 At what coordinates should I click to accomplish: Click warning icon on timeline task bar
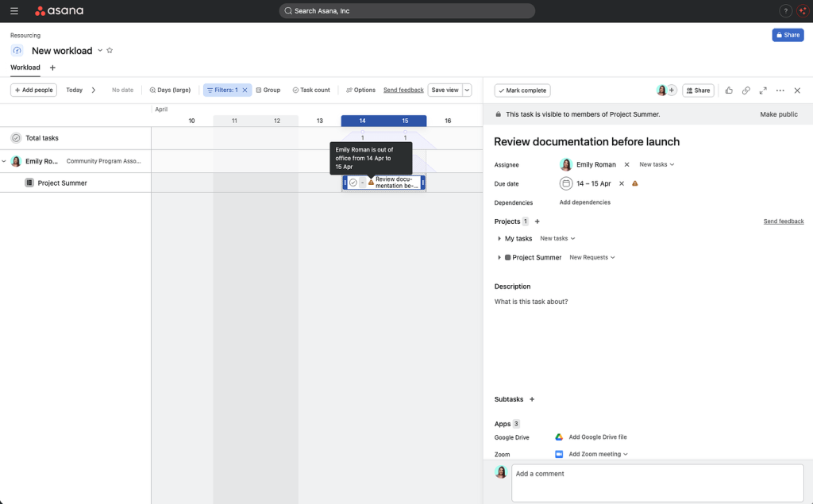[x=371, y=183]
